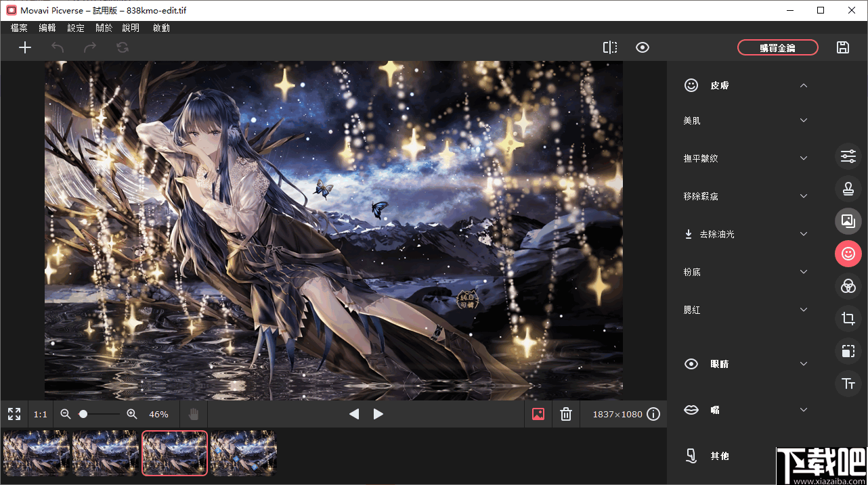The width and height of the screenshot is (868, 485).
Task: Select the first filmstrip thumbnail
Action: point(37,453)
